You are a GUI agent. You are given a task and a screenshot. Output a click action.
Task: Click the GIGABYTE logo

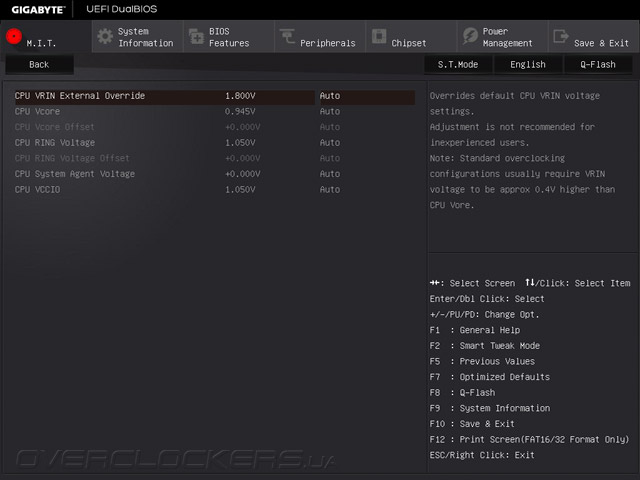click(38, 9)
